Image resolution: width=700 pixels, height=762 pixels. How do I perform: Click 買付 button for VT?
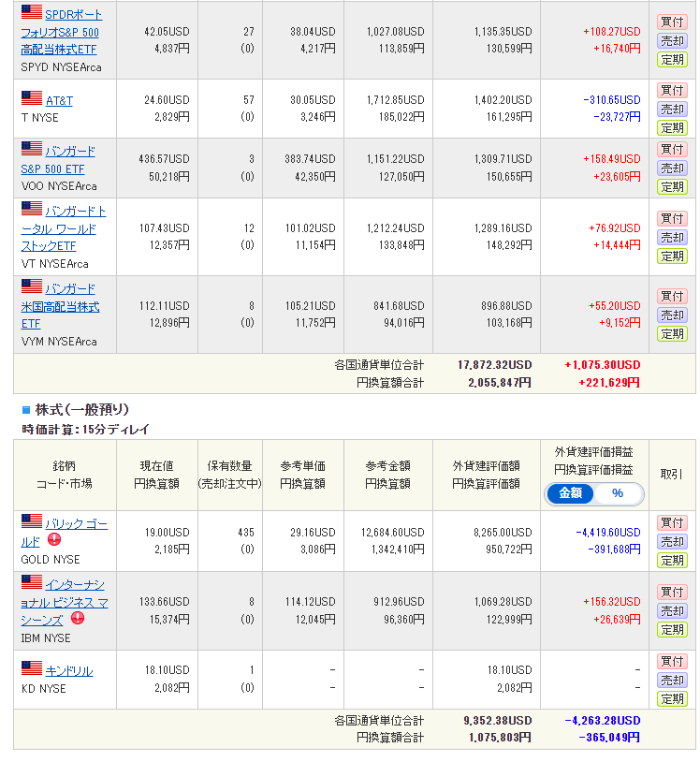click(672, 219)
